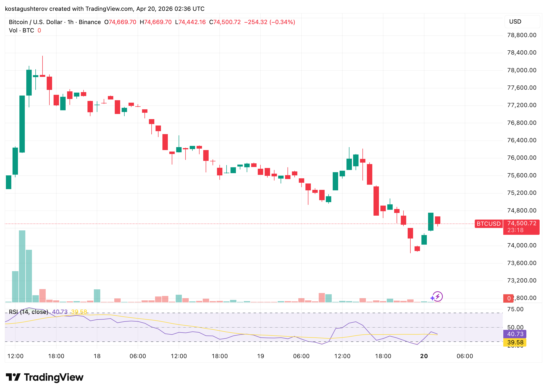This screenshot has height=392, width=547.
Task: Click the TradingView logo icon
Action: (13, 377)
